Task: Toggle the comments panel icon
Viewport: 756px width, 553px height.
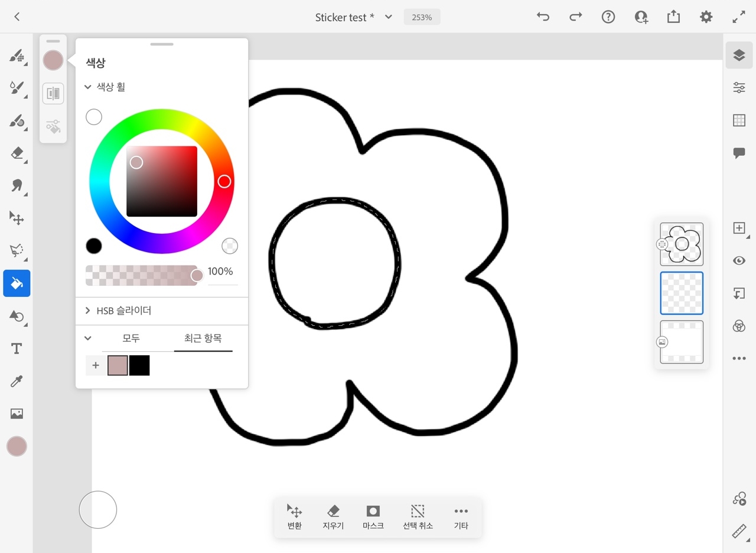Action: click(x=739, y=153)
